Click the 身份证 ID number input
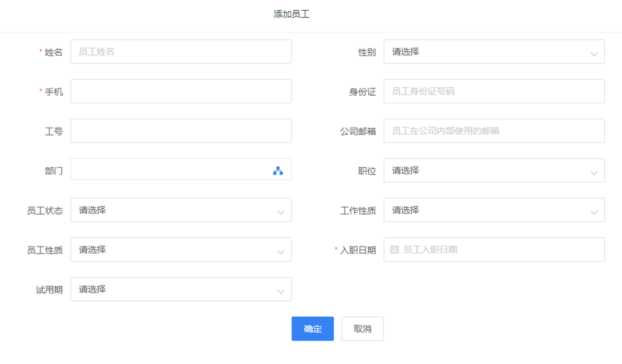622x364 pixels. pos(494,91)
